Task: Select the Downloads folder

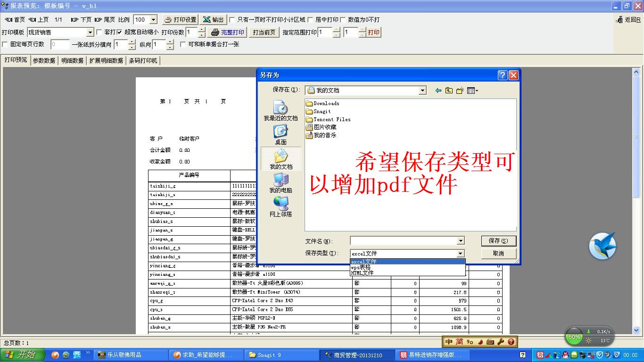Action: (326, 103)
